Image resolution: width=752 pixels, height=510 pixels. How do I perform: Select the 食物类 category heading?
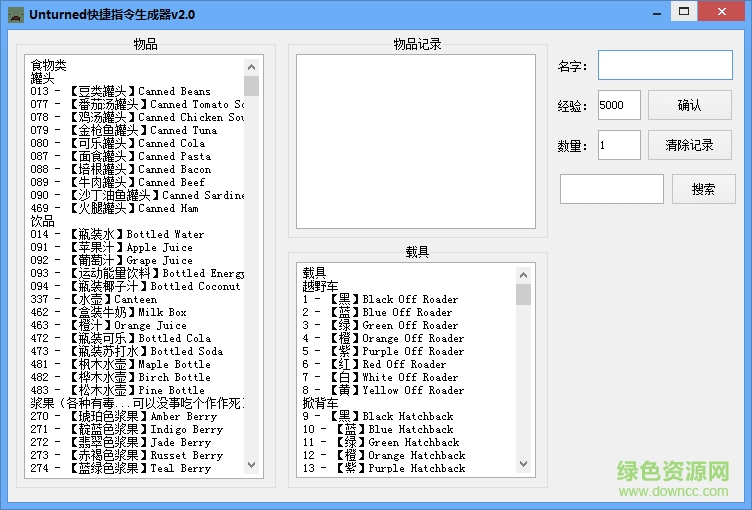[48, 65]
